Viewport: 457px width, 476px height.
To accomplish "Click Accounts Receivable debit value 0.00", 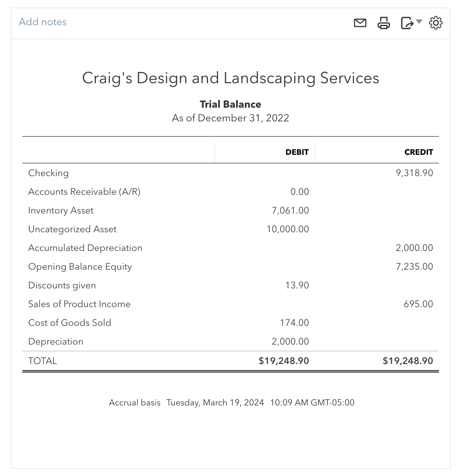I will 300,192.
